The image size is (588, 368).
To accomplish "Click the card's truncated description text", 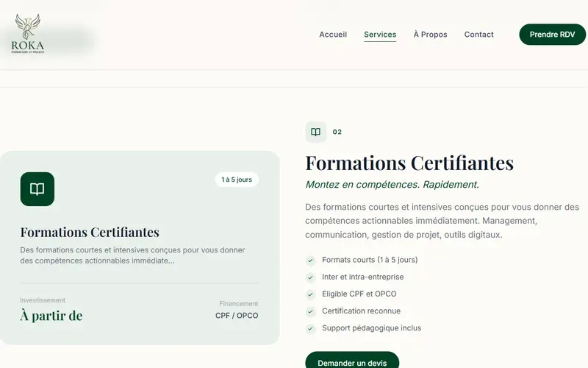I will pos(133,255).
